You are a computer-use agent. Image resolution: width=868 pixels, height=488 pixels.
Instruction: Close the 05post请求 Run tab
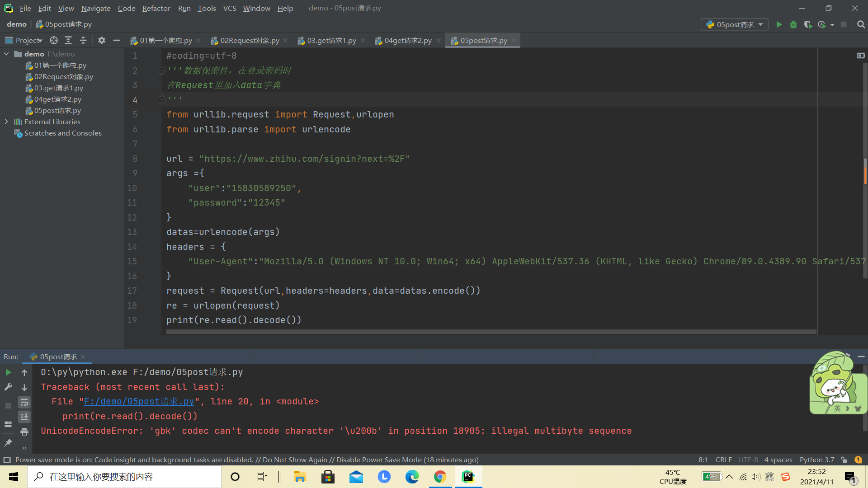coord(83,357)
